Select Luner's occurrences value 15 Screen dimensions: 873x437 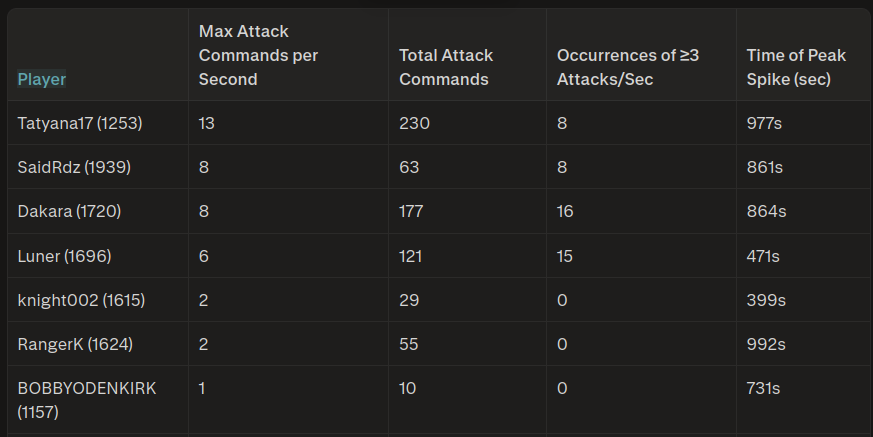(566, 256)
